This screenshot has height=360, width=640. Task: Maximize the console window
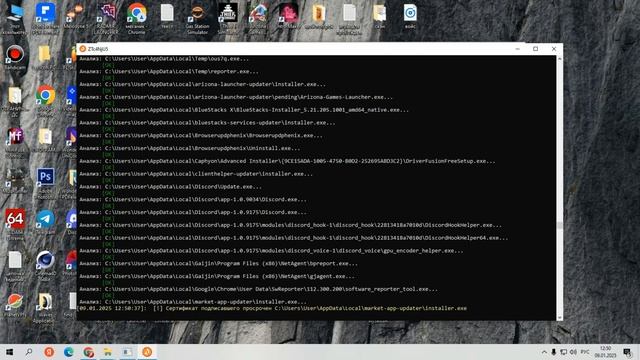[x=536, y=49]
